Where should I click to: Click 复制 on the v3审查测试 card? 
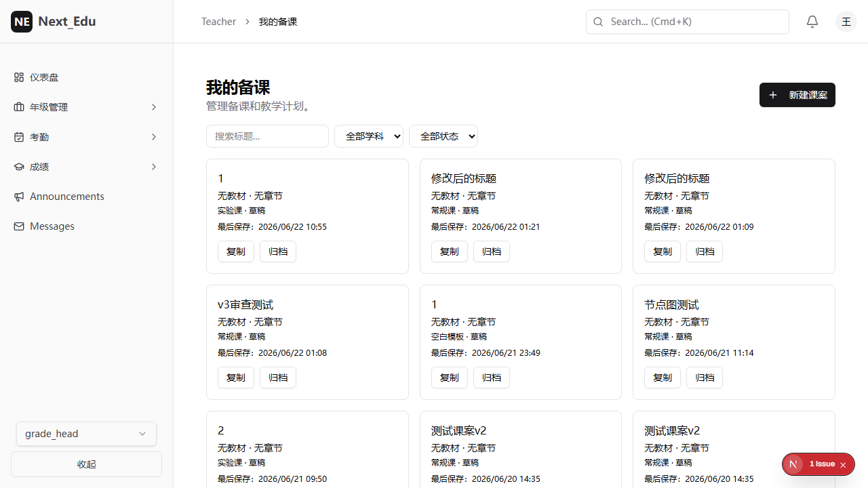[x=236, y=378]
